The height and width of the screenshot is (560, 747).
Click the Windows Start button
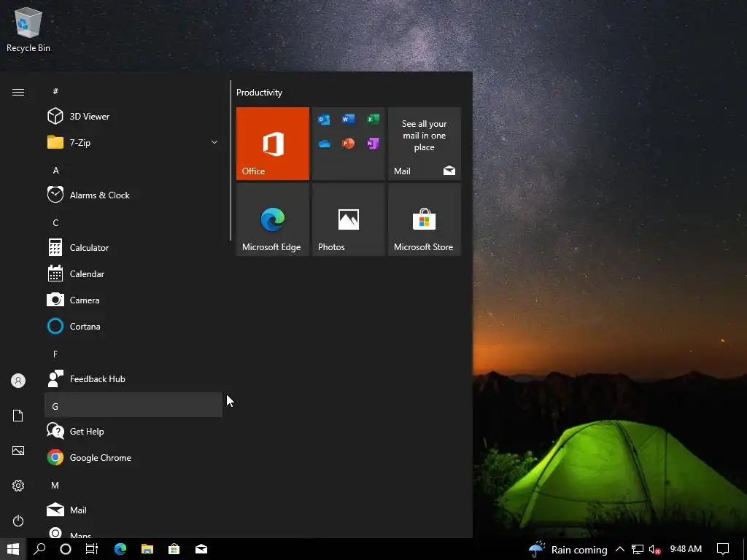point(13,549)
